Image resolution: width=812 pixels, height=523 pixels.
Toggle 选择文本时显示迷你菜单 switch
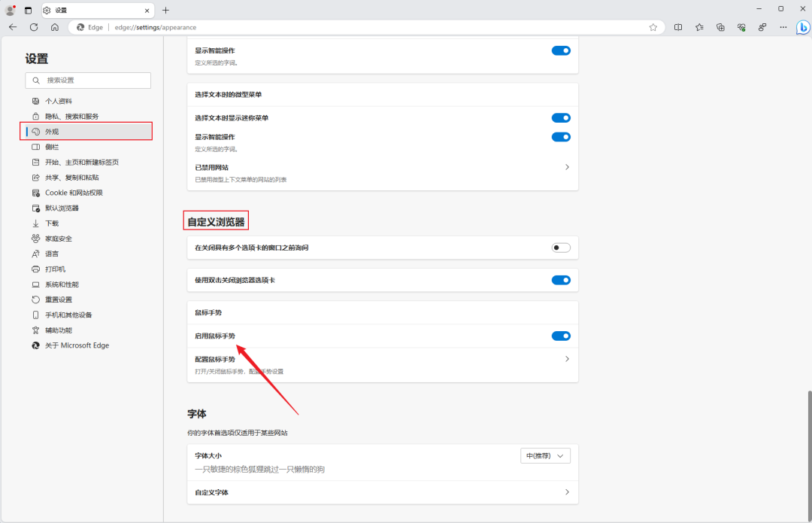tap(561, 118)
